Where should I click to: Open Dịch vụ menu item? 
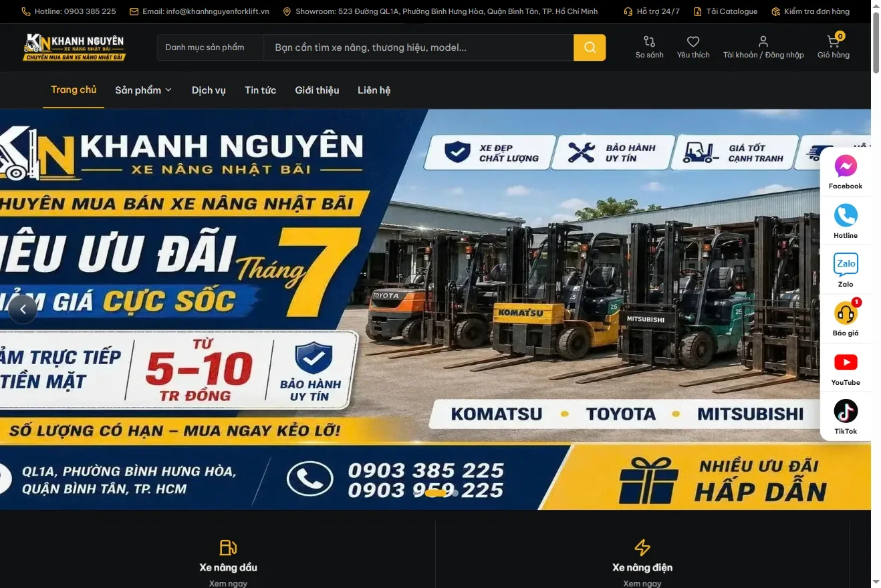[209, 90]
